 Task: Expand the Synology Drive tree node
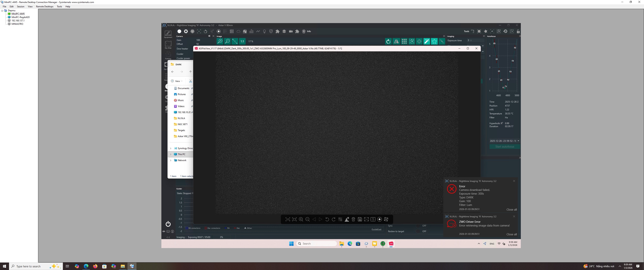click(x=171, y=148)
